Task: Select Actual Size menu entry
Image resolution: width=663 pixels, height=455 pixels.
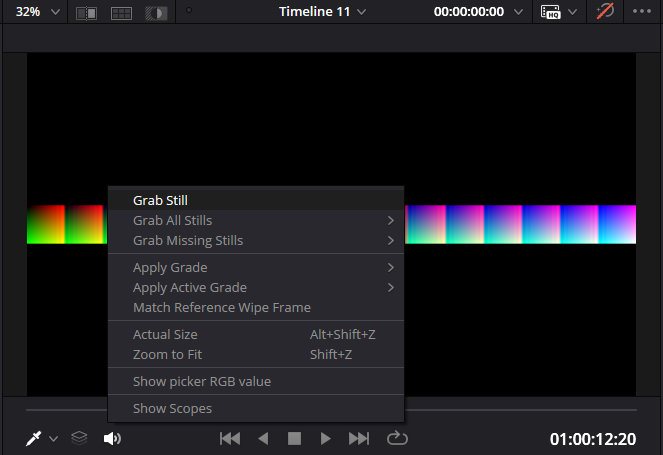Action: [256, 334]
